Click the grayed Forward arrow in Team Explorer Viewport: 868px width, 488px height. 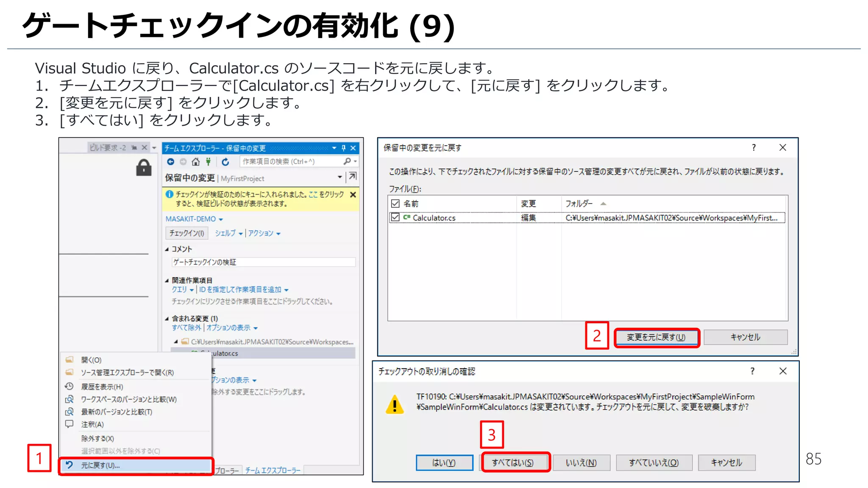pos(183,161)
